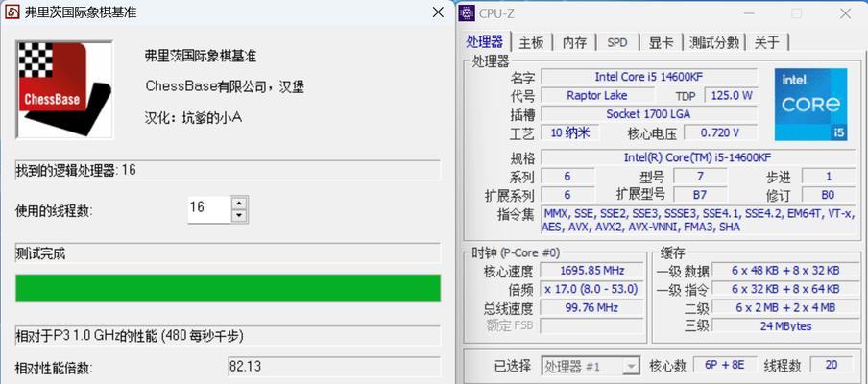Click the L1 data cache value 6 x 48 KB + 8 x 32 KB
Screen dimensions: 868x384
coord(785,270)
